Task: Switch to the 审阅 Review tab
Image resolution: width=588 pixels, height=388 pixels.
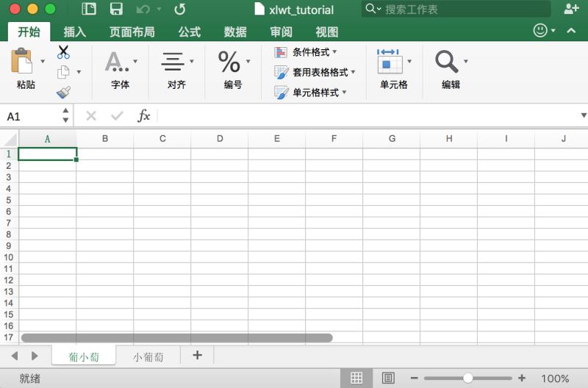Action: [281, 32]
